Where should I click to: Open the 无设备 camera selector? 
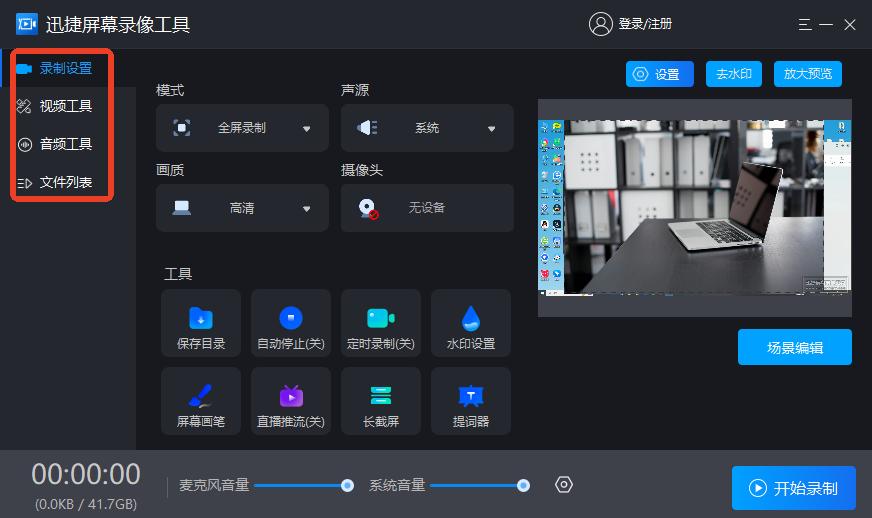(x=427, y=208)
